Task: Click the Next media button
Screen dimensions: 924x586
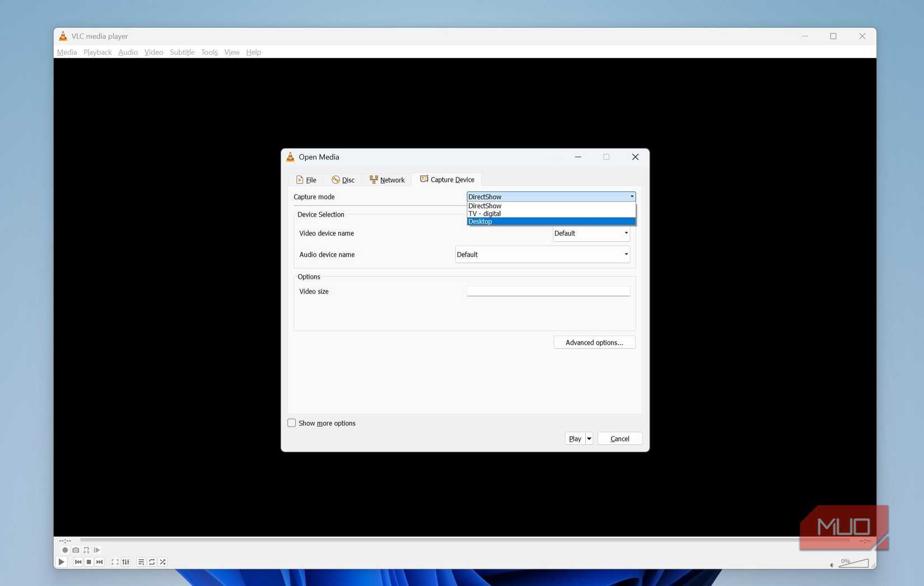Action: tap(99, 562)
